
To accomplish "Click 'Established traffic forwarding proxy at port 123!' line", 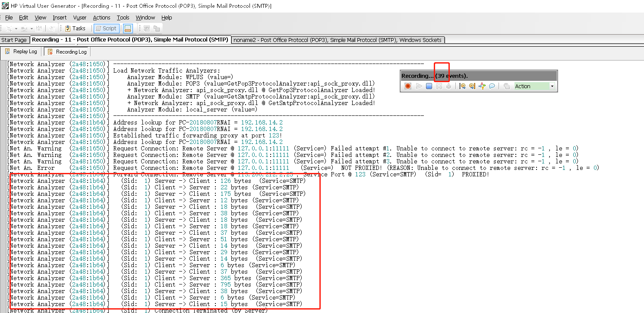I will coord(198,135).
